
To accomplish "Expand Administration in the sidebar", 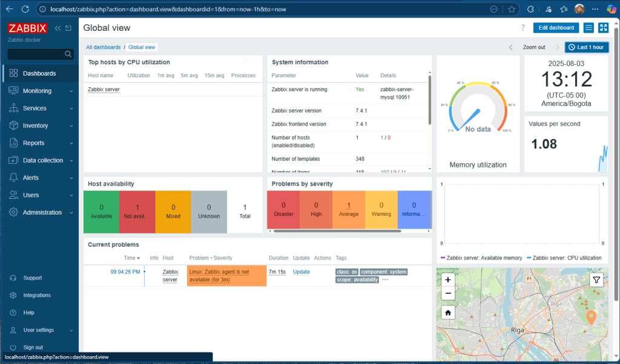I will click(x=41, y=212).
